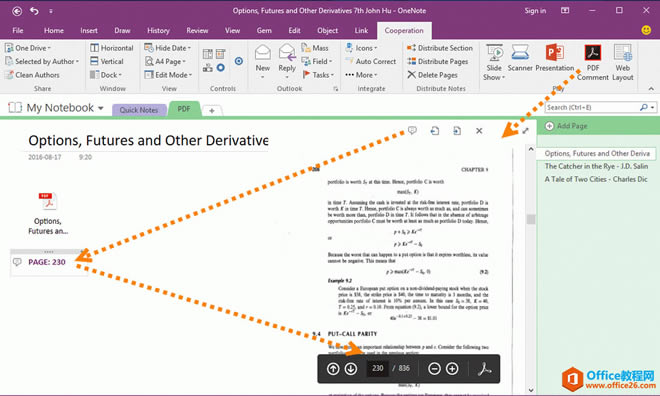
Task: Expand the My Notebook dropdown
Action: 101,108
